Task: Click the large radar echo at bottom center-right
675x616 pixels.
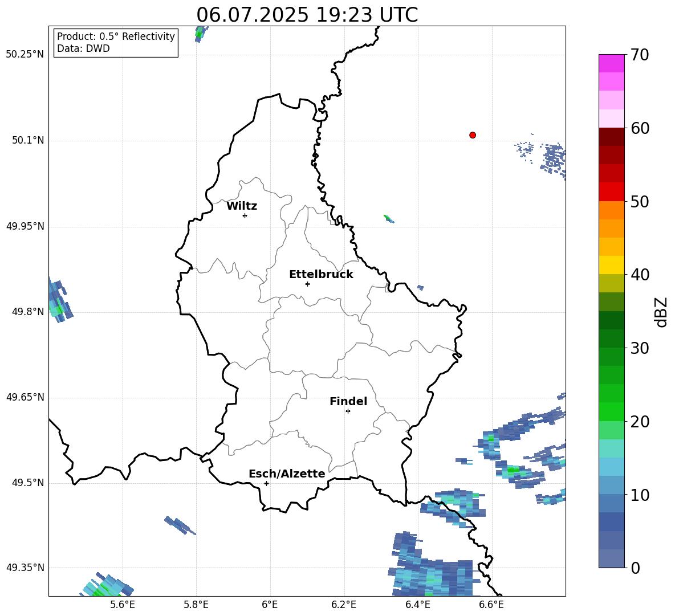Action: click(435, 564)
